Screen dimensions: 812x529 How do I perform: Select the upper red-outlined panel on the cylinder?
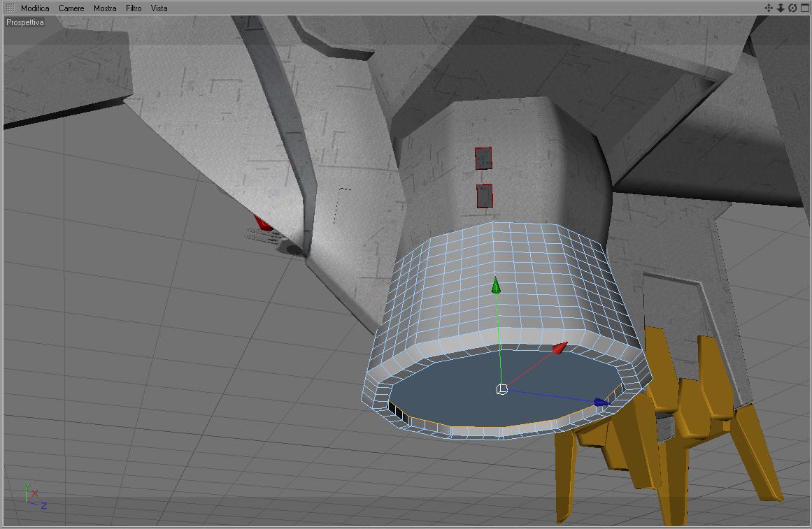click(x=483, y=159)
